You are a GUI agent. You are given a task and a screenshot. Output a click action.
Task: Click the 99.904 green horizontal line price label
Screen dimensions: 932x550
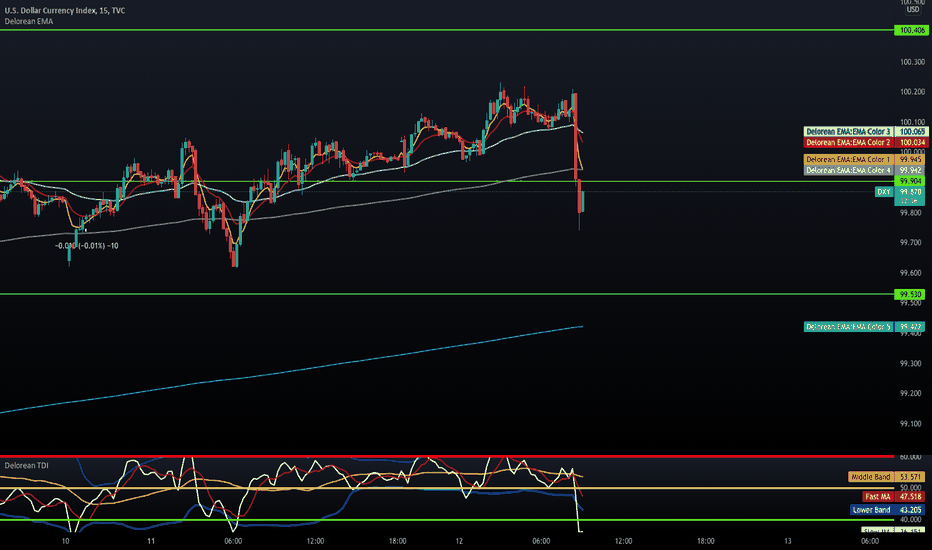(x=911, y=181)
